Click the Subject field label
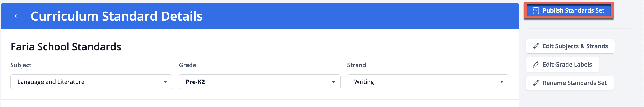This screenshot has height=107, width=644. [x=21, y=65]
